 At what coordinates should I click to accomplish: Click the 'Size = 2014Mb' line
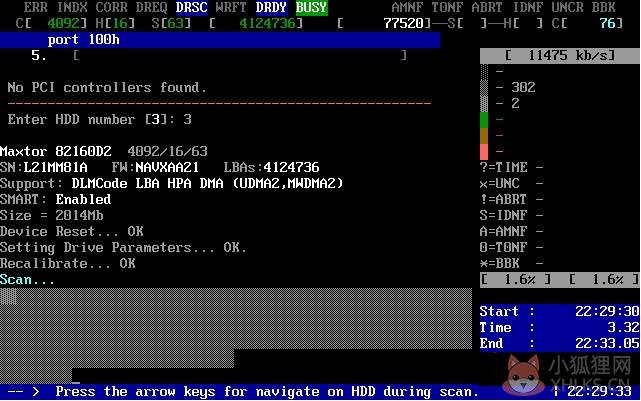tap(52, 215)
